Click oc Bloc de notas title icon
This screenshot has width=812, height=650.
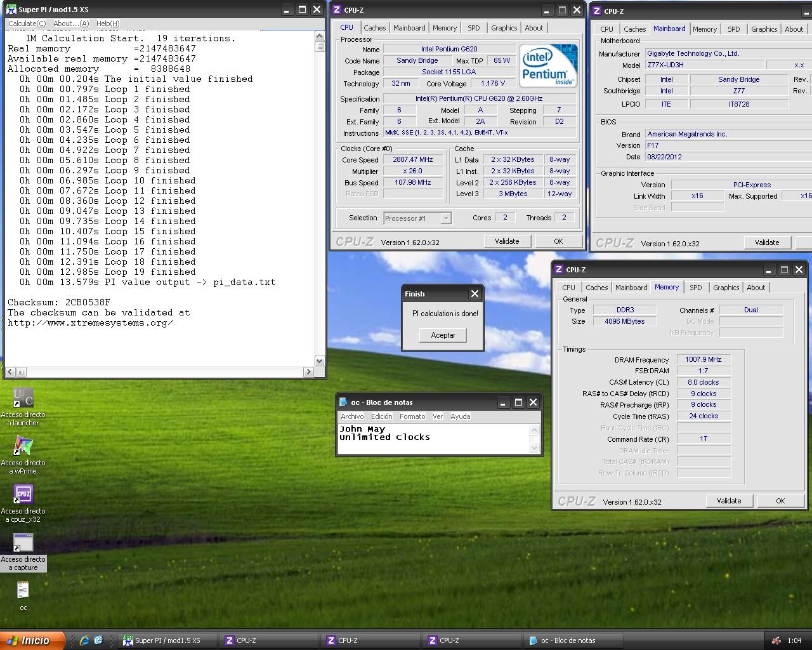[x=343, y=402]
